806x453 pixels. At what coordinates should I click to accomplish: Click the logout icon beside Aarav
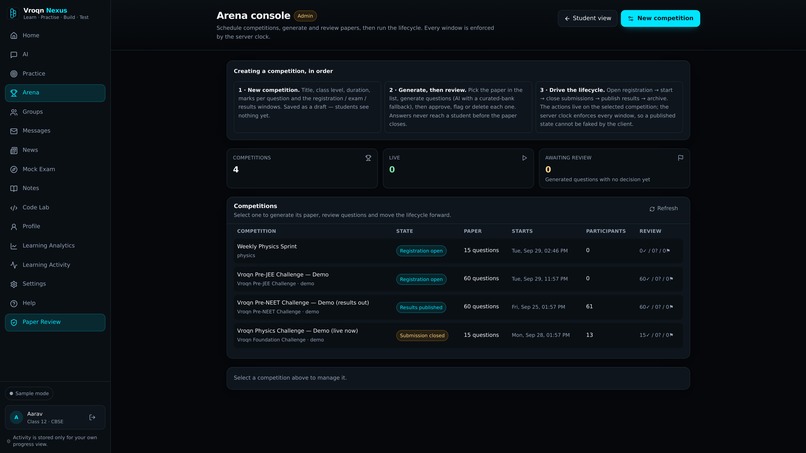[x=93, y=418]
